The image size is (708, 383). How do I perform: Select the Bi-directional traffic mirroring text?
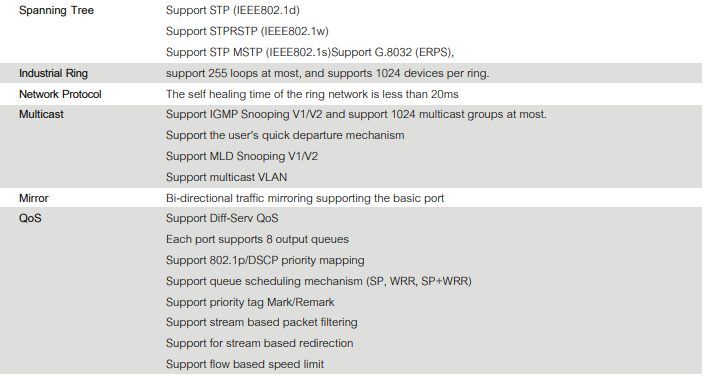[x=305, y=198]
